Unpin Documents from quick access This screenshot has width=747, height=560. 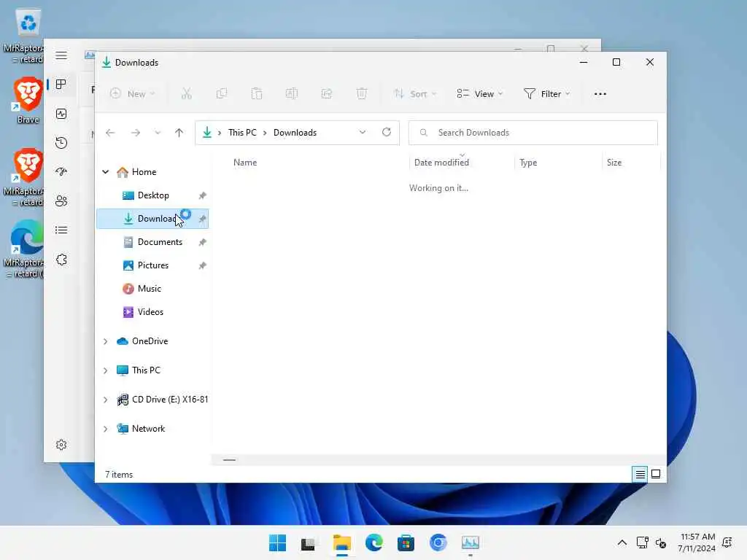[x=203, y=242]
